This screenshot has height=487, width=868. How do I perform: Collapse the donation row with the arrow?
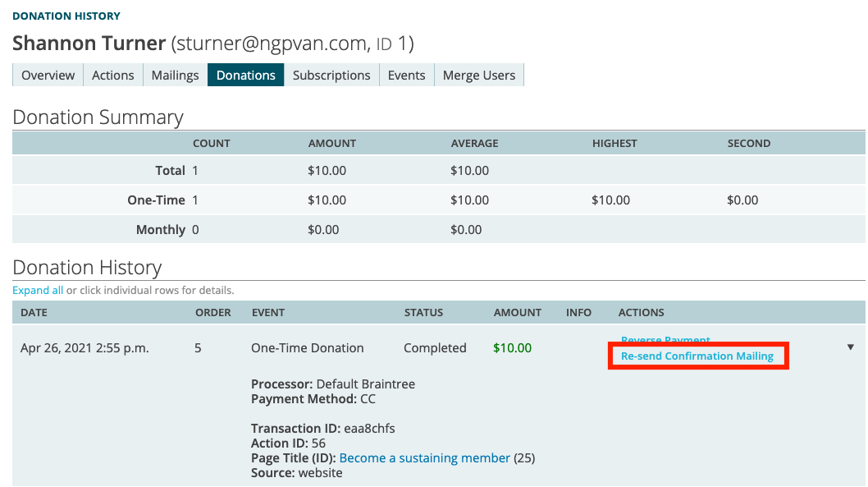tap(850, 347)
